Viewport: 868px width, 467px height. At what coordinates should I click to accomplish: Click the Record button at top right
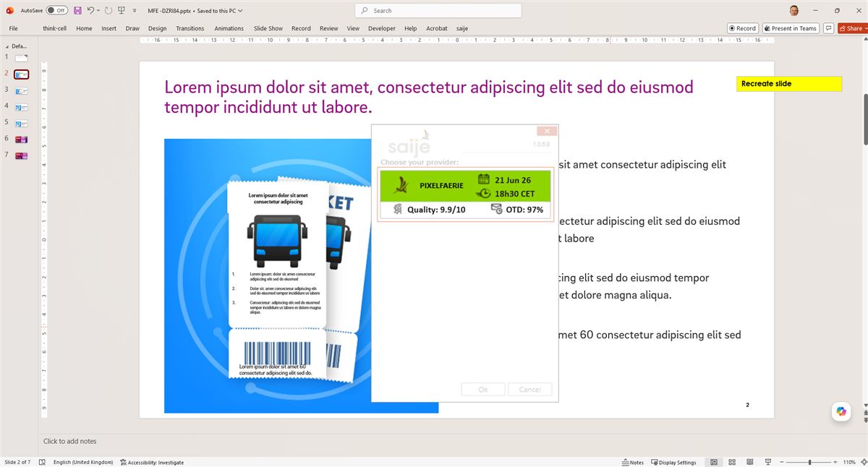[742, 28]
